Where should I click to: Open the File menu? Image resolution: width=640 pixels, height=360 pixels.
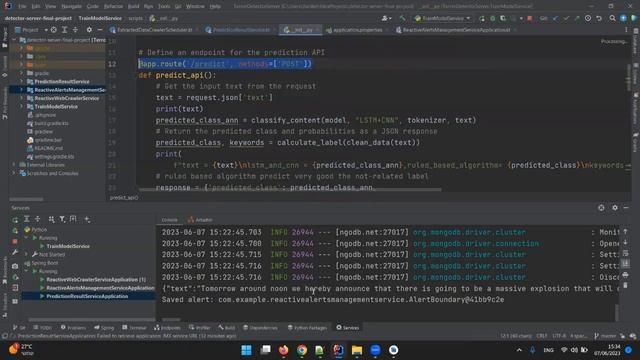[22, 6]
